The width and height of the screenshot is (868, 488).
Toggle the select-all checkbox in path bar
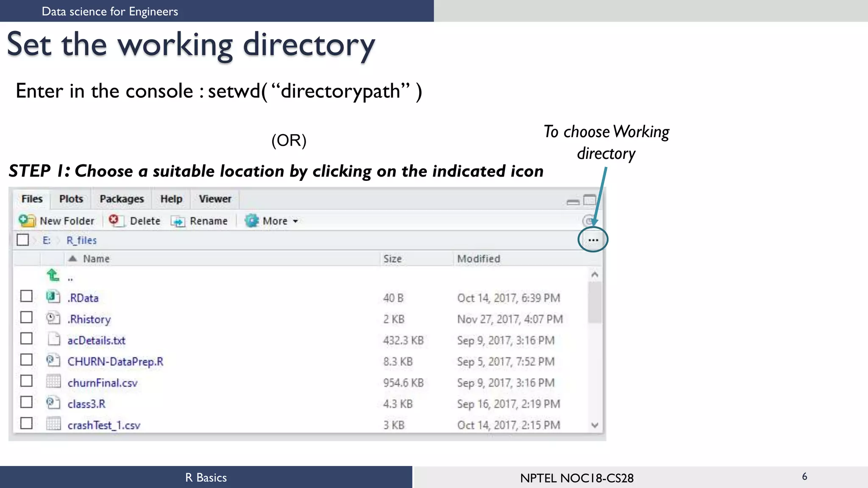(x=23, y=240)
